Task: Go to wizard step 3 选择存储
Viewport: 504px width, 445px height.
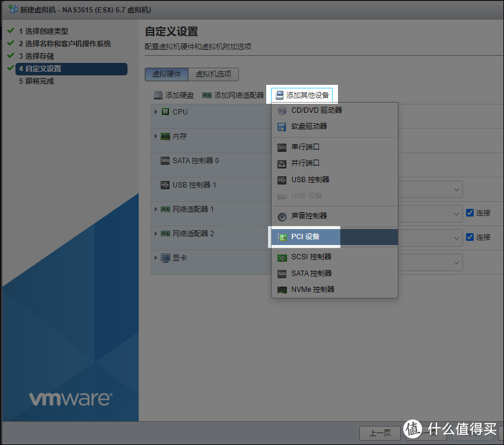Action: tap(36, 56)
